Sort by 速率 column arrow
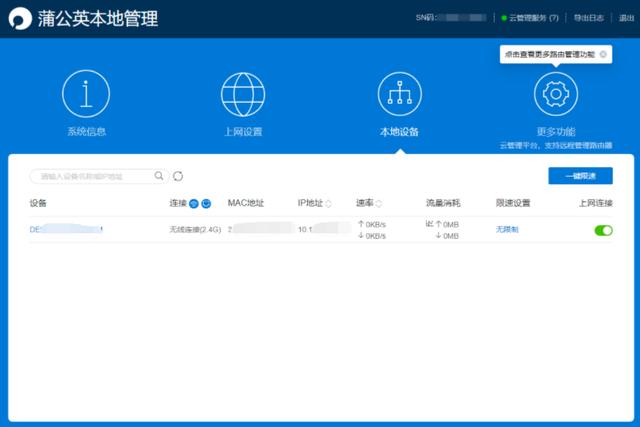This screenshot has height=427, width=640. (x=378, y=203)
